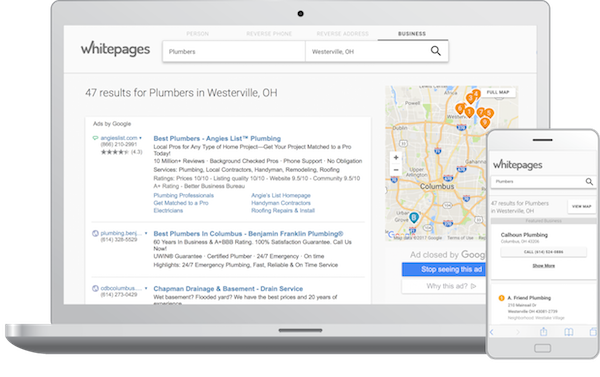Click the 47 results for Plumbers heading

point(181,93)
